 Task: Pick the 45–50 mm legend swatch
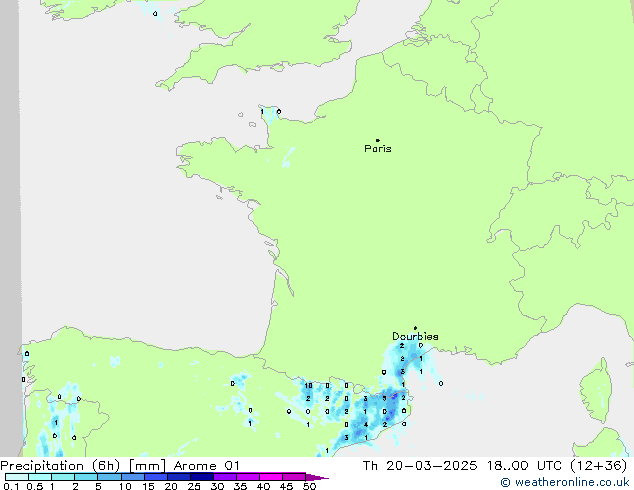294,477
